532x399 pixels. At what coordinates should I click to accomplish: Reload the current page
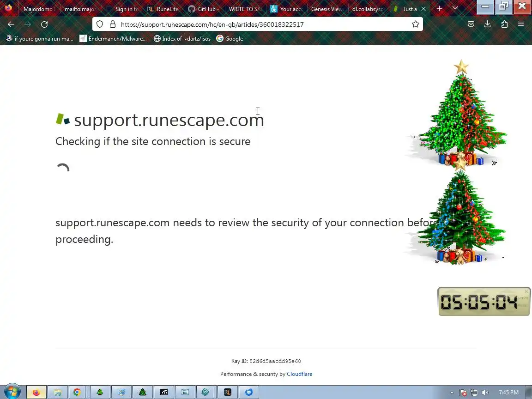(x=44, y=24)
